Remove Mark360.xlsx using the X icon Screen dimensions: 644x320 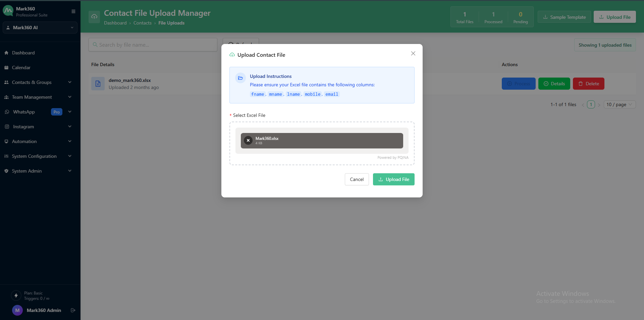pos(248,140)
